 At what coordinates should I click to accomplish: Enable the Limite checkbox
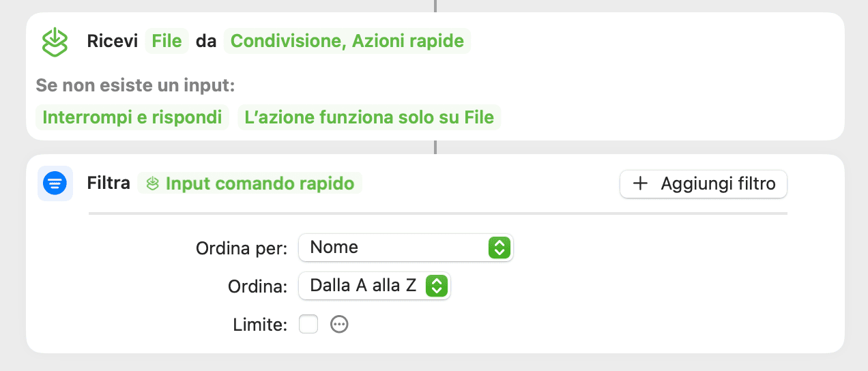pyautogui.click(x=308, y=325)
